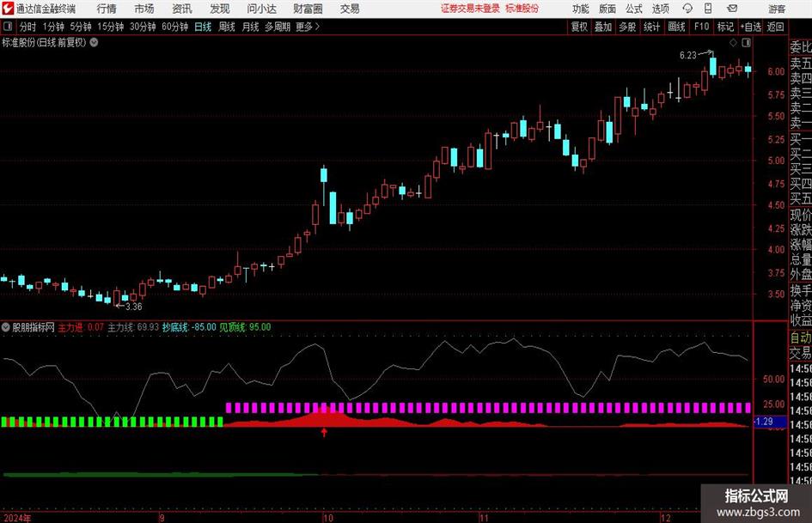Viewport: 812px width, 523px height.
Task: Click the 统计 statistics button
Action: (x=651, y=27)
